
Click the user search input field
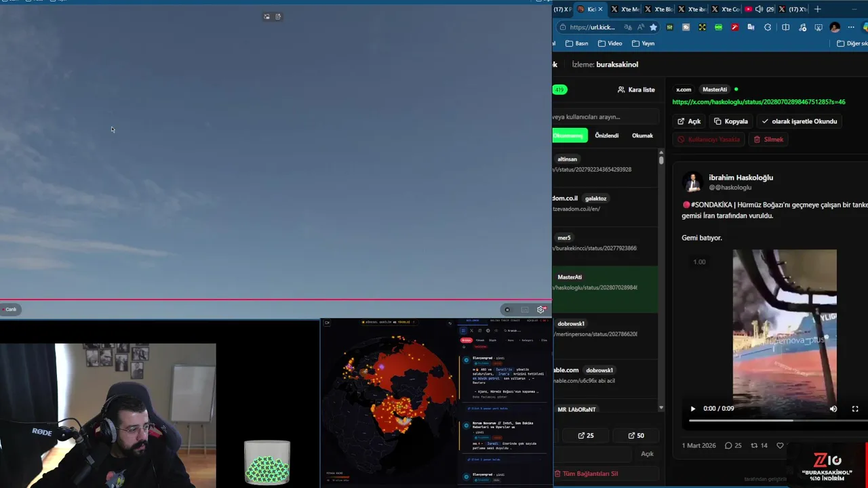(605, 117)
